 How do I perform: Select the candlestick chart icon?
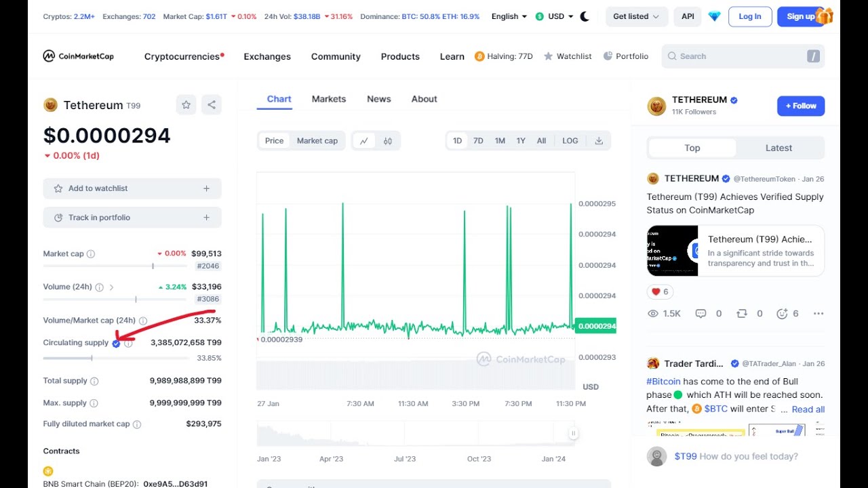coord(388,141)
